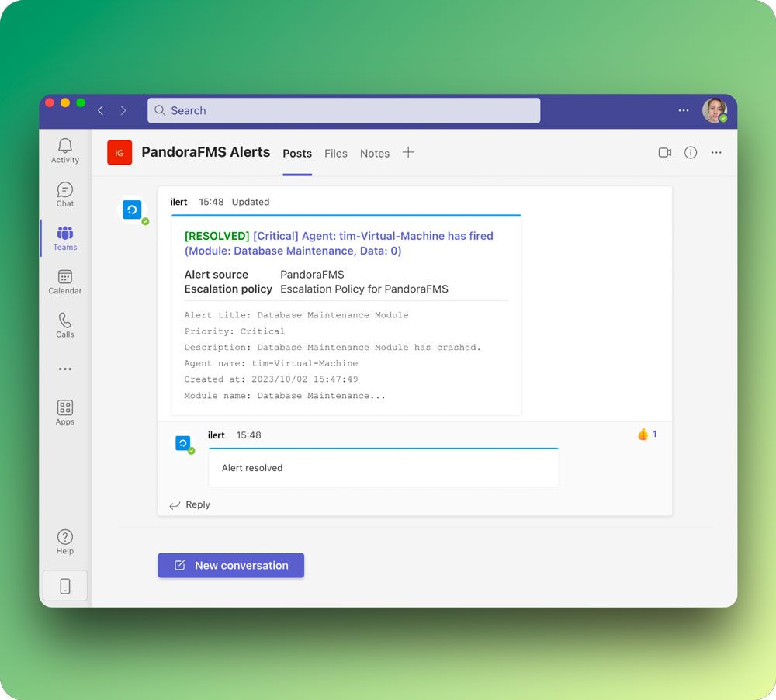
Task: Add a new tab with plus icon
Action: pos(408,152)
